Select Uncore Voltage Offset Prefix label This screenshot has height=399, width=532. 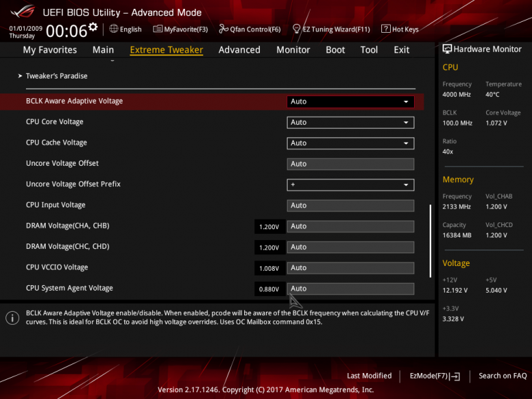click(73, 184)
